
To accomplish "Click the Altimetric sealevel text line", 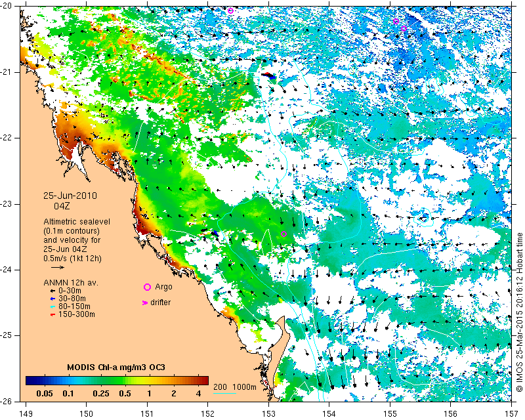I will click(x=77, y=222).
